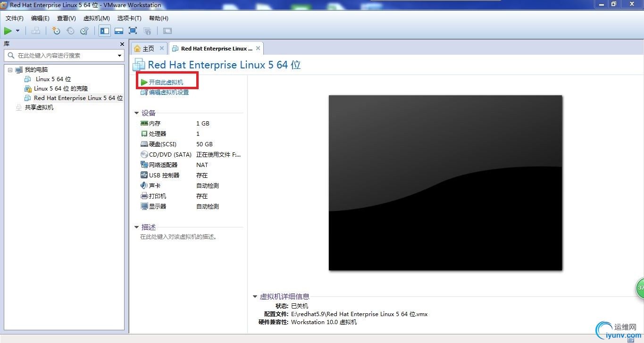This screenshot has width=644, height=343.
Task: Click the CD/DVD (SATA) drive icon
Action: [144, 154]
